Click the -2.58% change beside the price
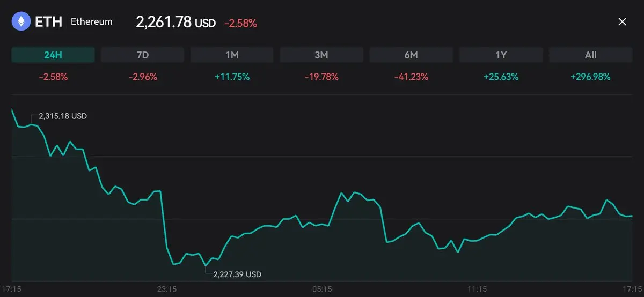This screenshot has width=644, height=297. pos(240,23)
